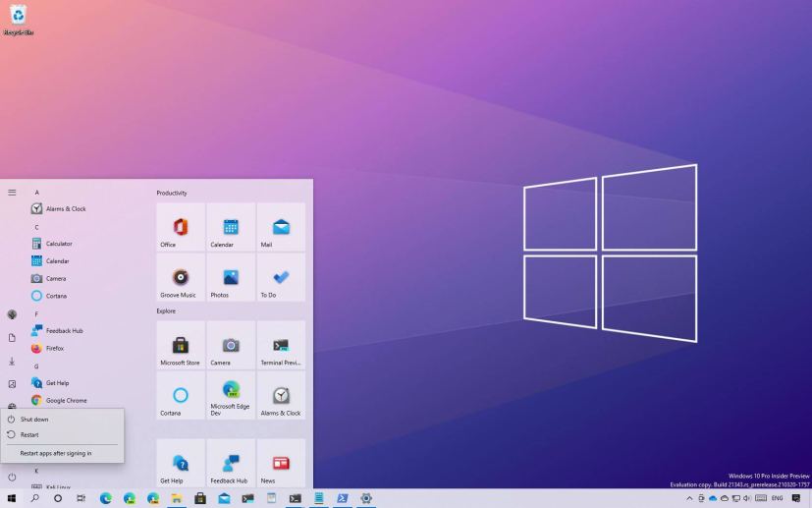Click the Power button in Start rail

(x=12, y=477)
